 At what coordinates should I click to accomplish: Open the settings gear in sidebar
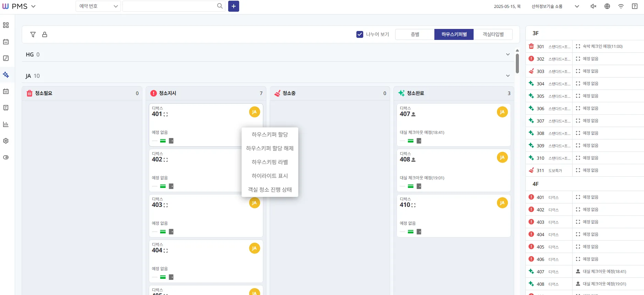(6, 141)
